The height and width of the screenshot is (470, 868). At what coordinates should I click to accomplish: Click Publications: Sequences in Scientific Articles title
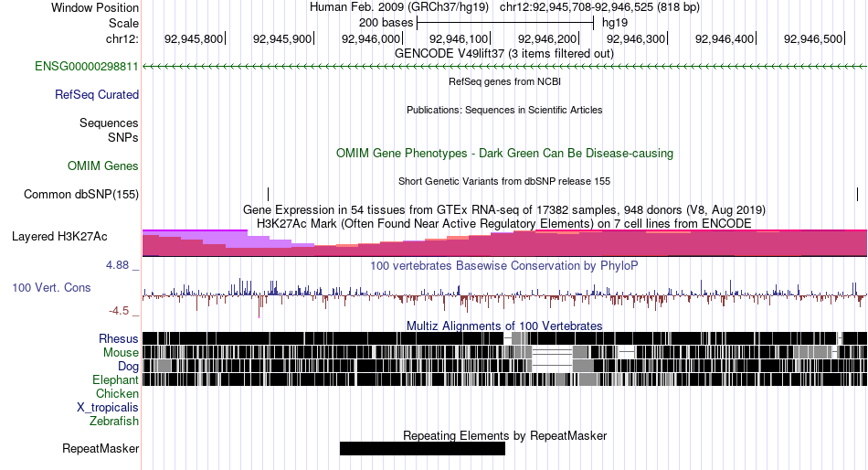pos(504,110)
